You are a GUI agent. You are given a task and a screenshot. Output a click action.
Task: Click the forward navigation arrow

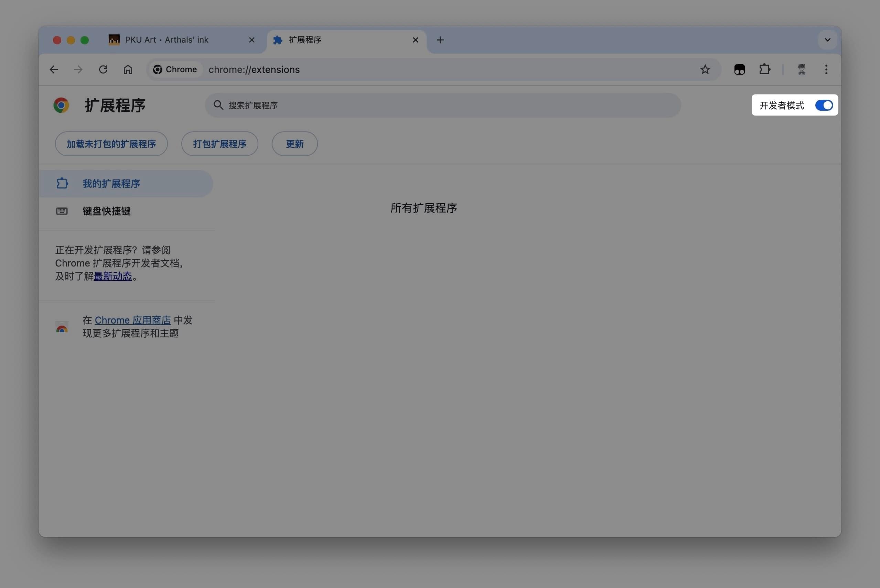(78, 69)
